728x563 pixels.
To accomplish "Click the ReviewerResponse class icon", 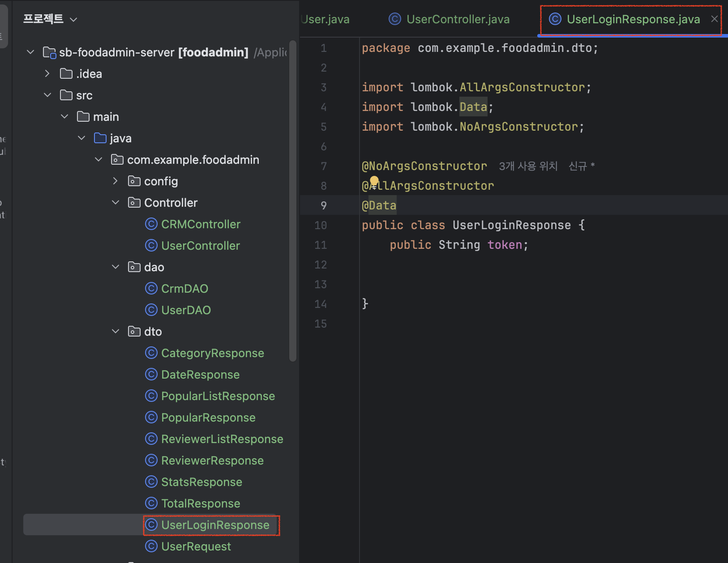I will point(151,460).
